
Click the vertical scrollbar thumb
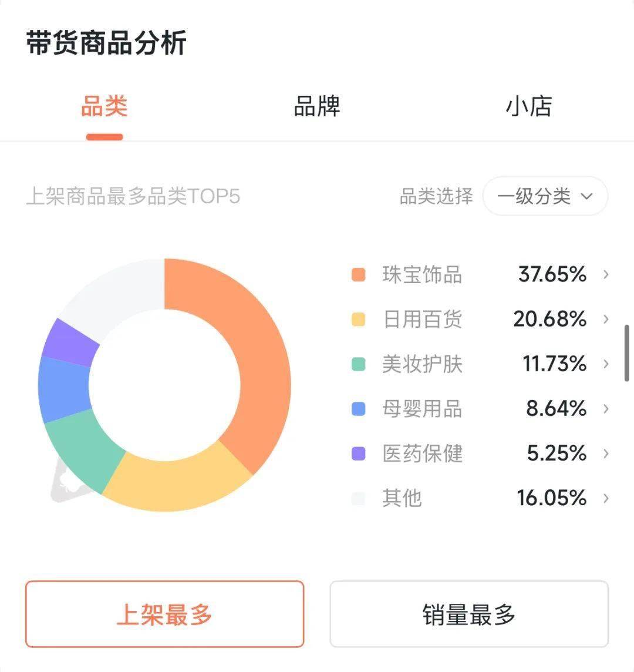627,352
